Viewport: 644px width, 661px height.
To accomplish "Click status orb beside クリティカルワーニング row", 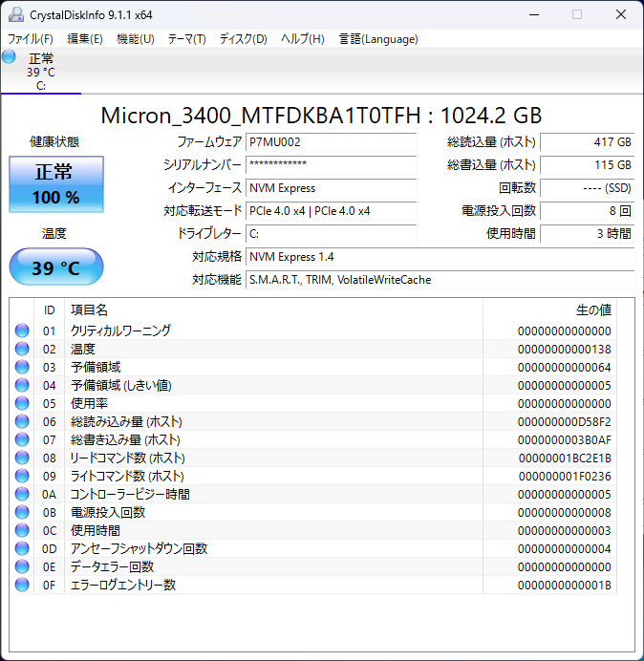I will click(22, 330).
